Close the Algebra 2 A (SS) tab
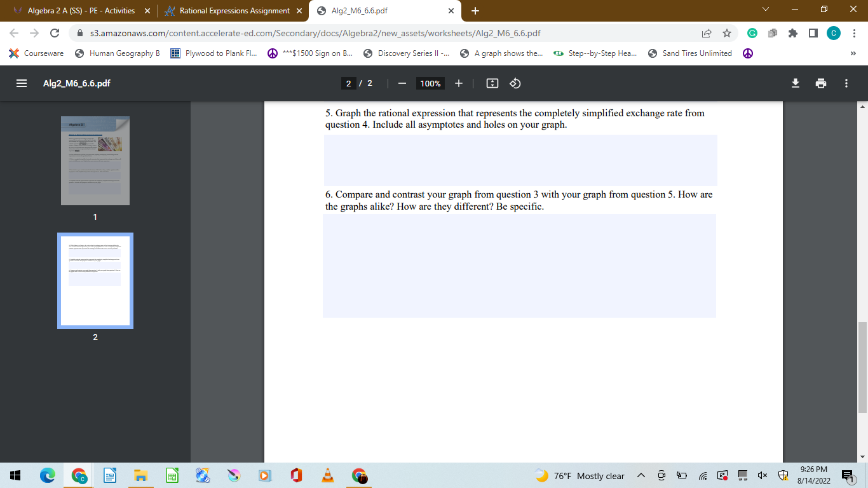The image size is (868, 488). point(147,11)
